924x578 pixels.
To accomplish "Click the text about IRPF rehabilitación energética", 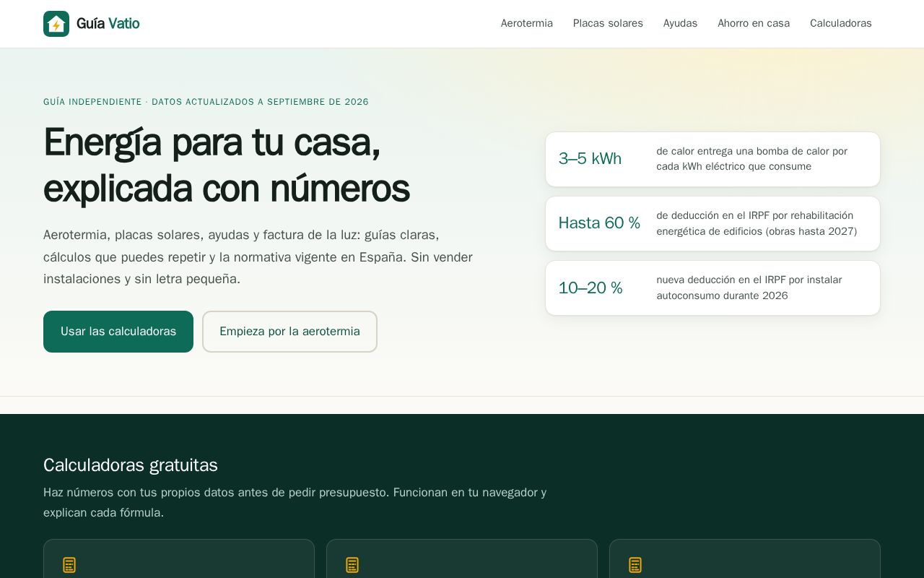I will [757, 223].
